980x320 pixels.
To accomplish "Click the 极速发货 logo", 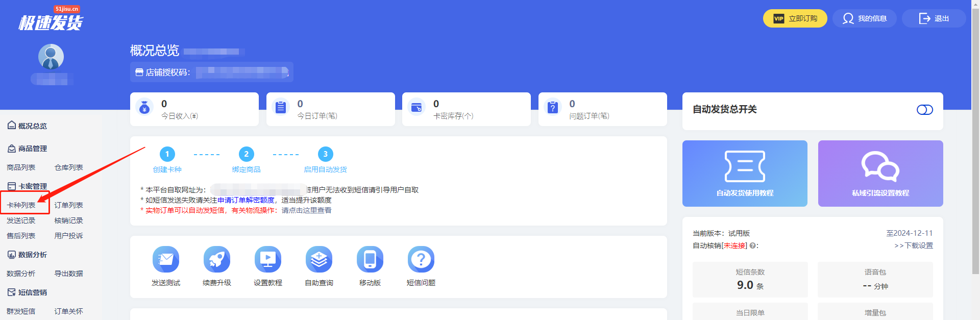I will tap(51, 19).
